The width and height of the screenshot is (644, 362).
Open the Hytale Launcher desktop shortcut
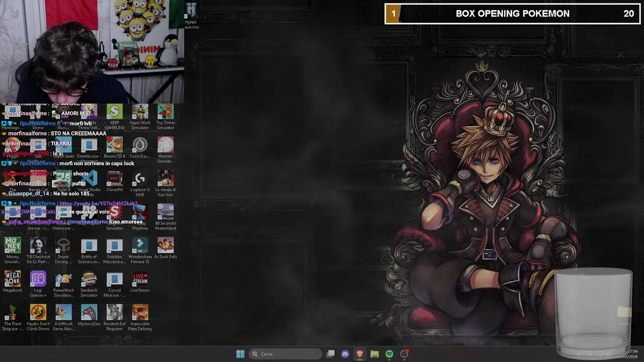191,16
